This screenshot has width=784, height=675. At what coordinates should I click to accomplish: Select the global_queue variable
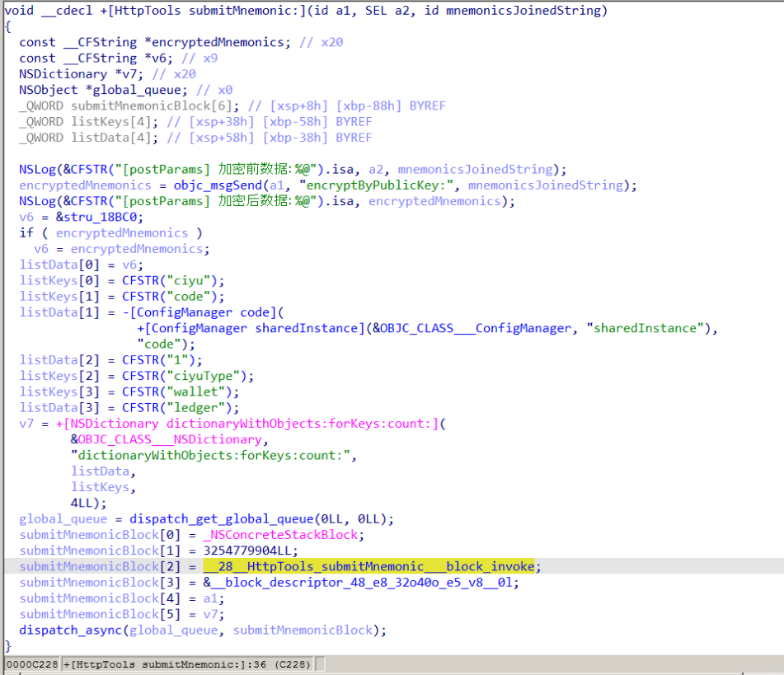click(62, 518)
